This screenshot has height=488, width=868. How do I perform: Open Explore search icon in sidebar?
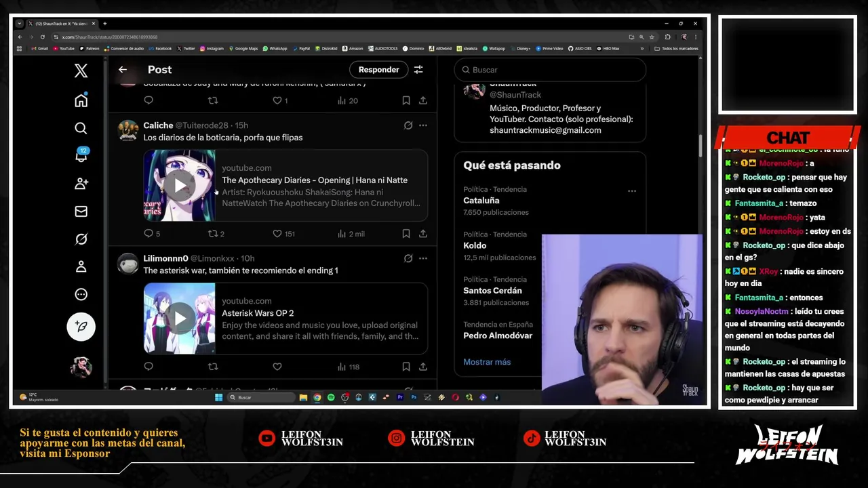pyautogui.click(x=81, y=128)
